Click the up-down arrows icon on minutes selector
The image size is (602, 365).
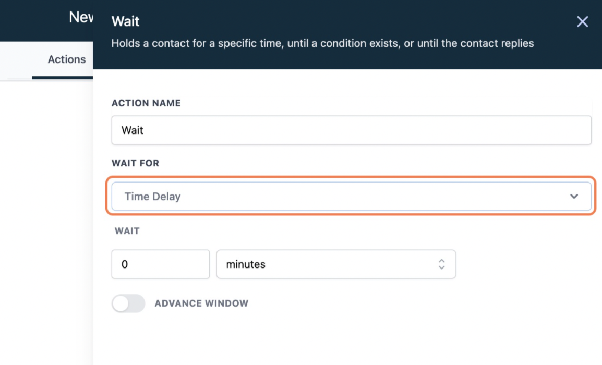(x=441, y=264)
